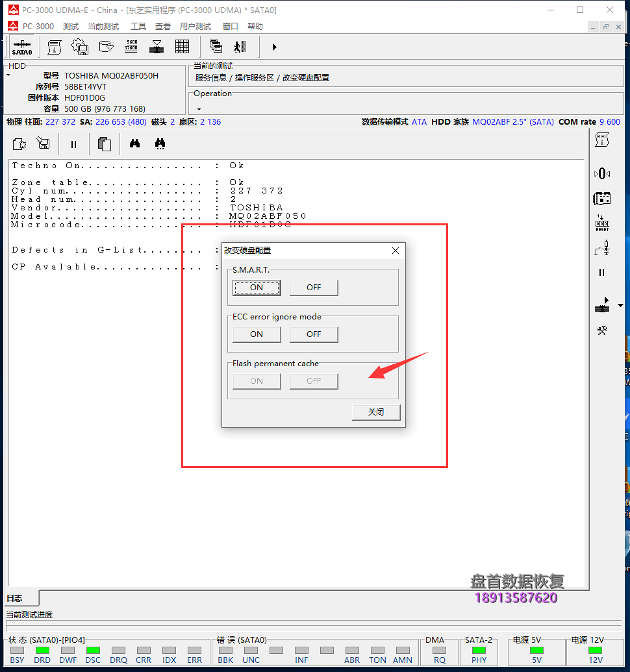Click the play arrow in top toolbar

pyautogui.click(x=274, y=47)
